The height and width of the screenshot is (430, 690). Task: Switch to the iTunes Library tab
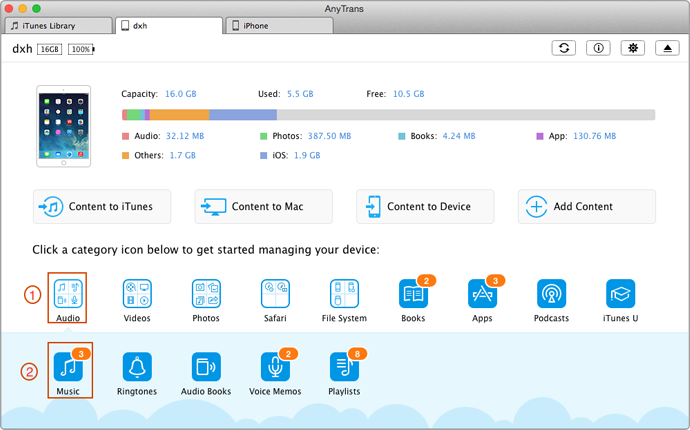(x=59, y=26)
